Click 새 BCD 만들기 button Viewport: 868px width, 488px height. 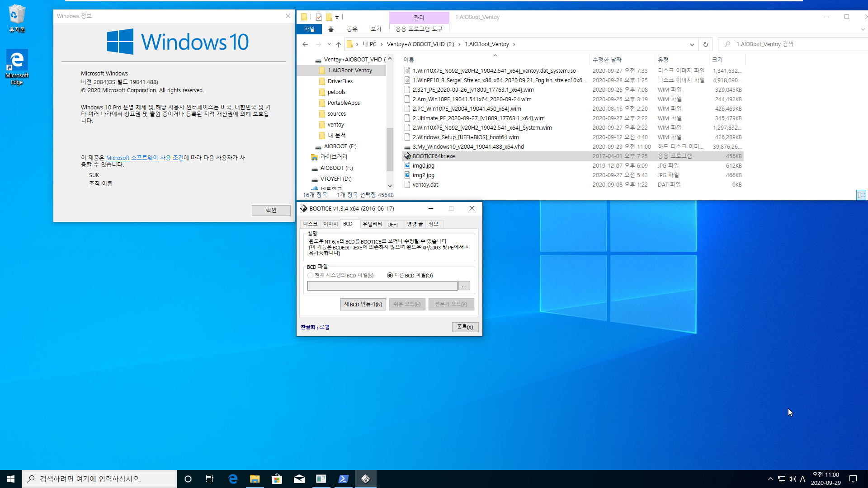point(363,304)
